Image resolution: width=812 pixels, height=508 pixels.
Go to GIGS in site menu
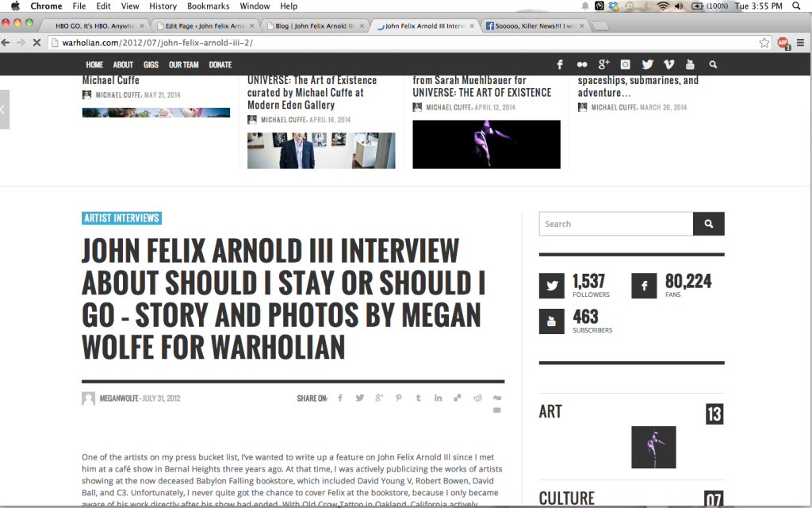pyautogui.click(x=151, y=65)
